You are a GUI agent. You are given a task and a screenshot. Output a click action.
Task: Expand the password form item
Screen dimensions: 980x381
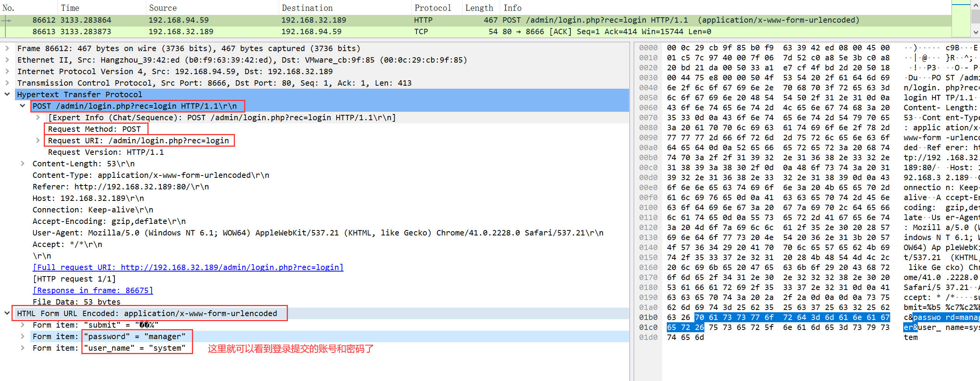click(x=22, y=336)
